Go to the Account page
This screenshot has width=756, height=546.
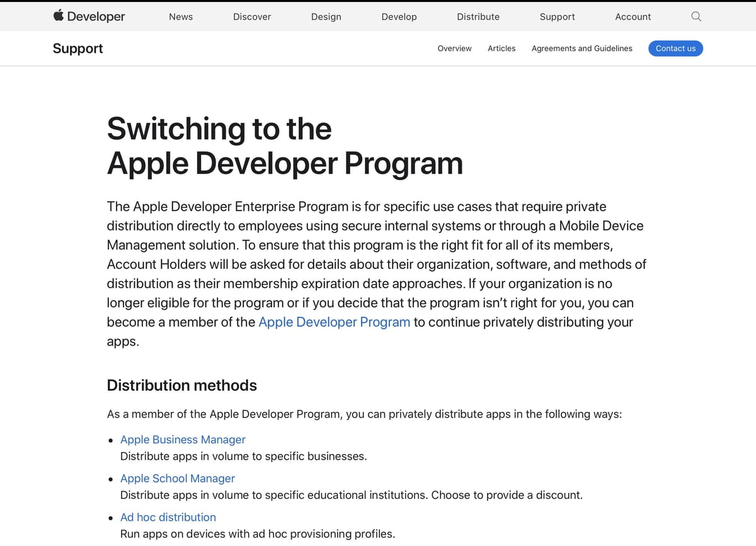tap(633, 17)
